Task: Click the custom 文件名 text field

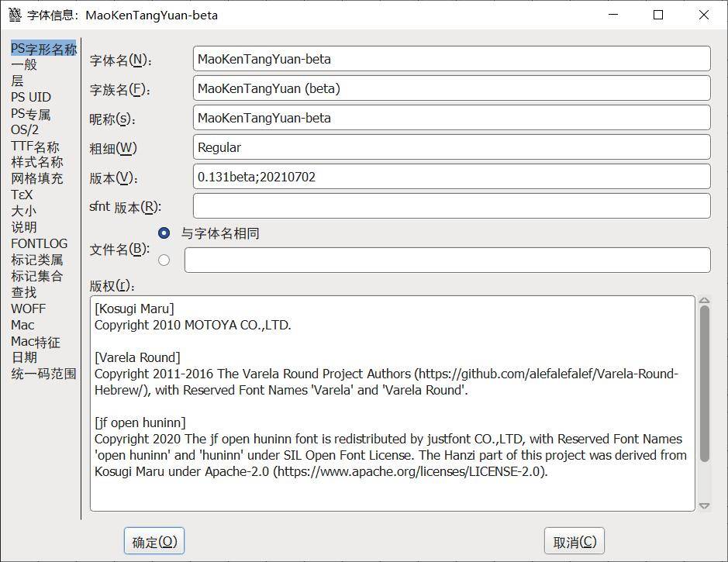Action: click(x=447, y=260)
